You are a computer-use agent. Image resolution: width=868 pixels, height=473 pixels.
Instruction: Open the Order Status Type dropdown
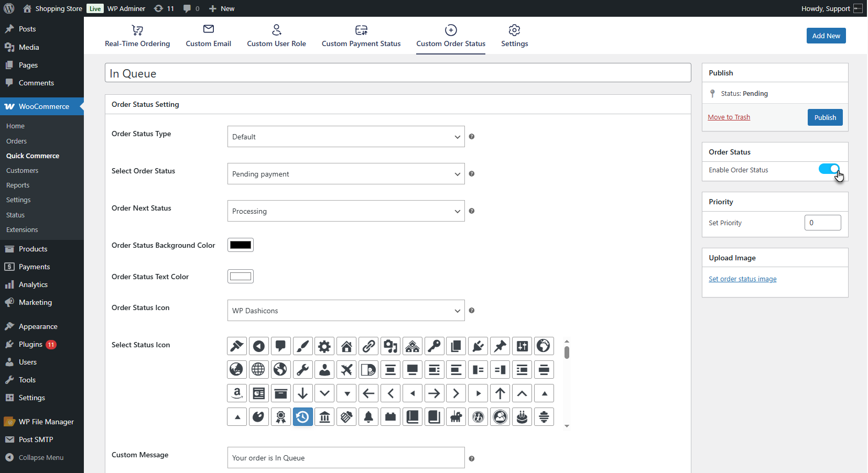coord(346,137)
